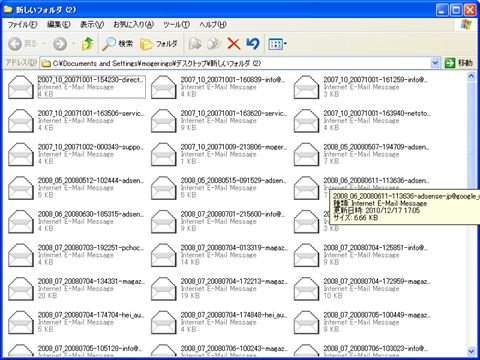The width and height of the screenshot is (480, 360).
Task: Open the View (表示) menu
Action: tap(92, 24)
